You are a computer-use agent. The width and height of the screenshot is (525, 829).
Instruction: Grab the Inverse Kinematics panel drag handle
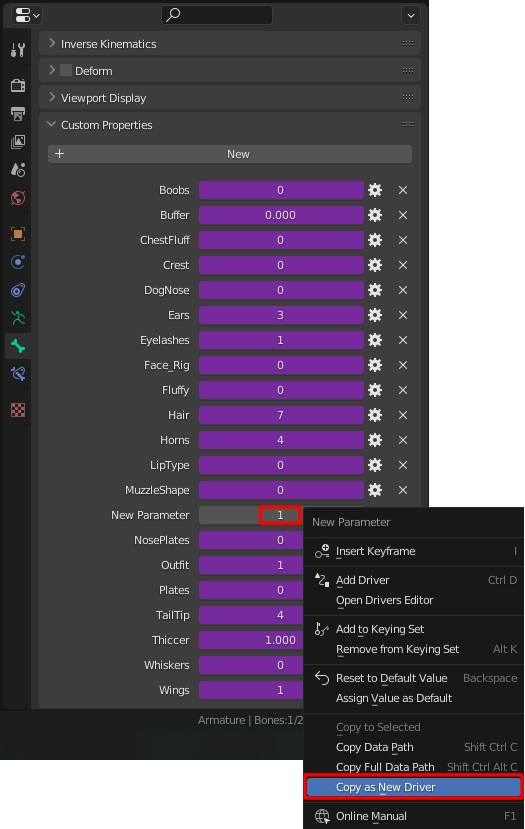pos(408,43)
